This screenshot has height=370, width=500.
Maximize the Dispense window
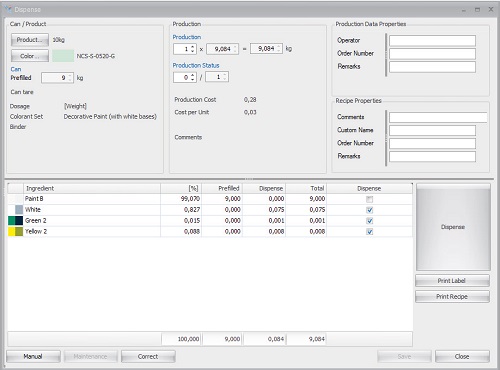(477, 10)
